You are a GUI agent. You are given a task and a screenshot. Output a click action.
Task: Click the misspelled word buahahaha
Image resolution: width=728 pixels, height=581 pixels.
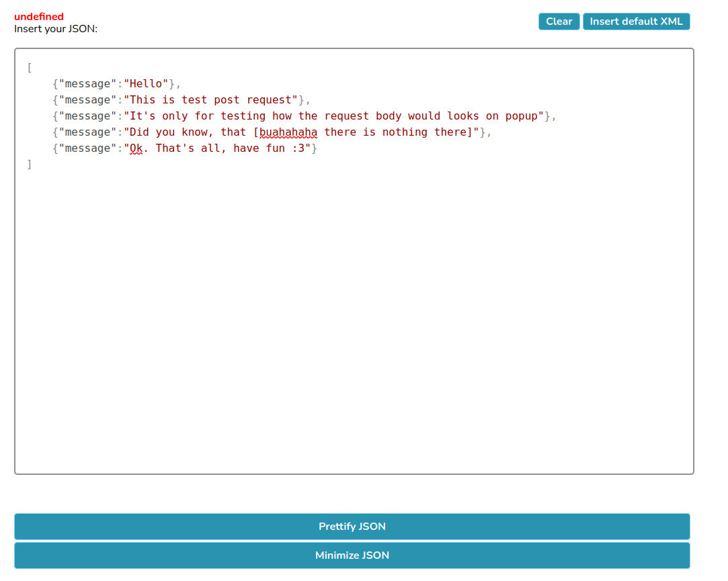pyautogui.click(x=288, y=132)
